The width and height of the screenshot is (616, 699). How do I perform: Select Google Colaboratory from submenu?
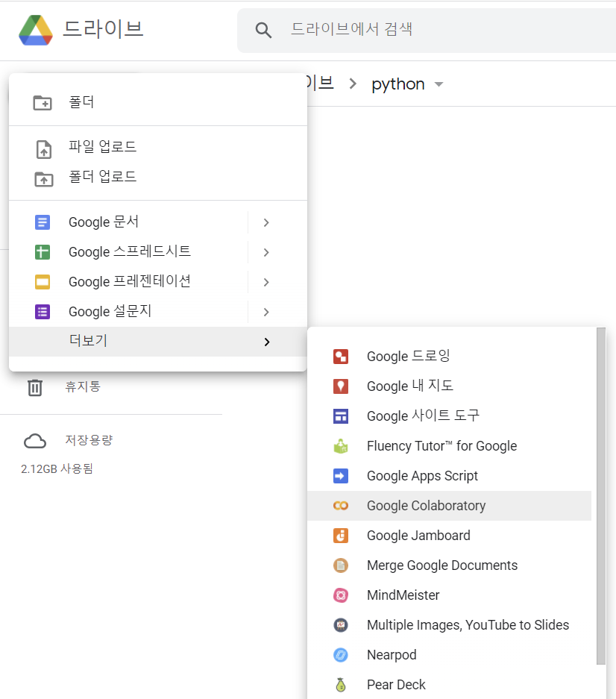click(x=449, y=506)
